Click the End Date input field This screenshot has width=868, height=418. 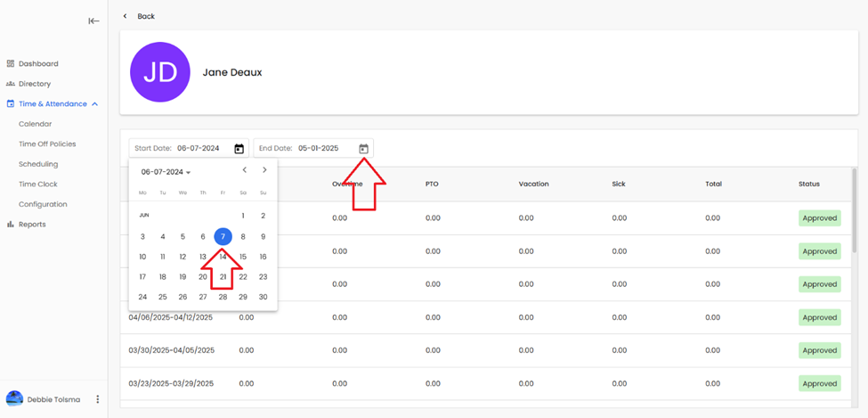[x=307, y=149]
